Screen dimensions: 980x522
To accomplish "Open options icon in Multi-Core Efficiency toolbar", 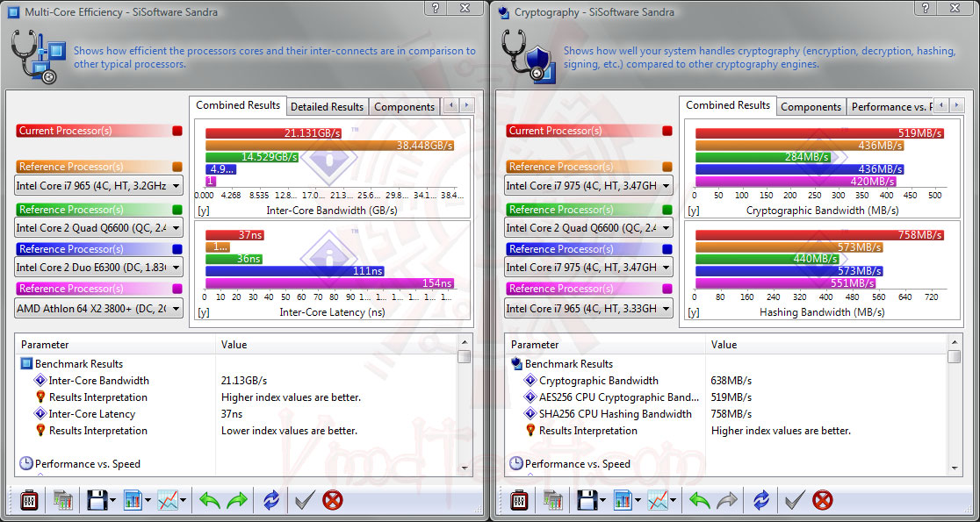I will (29, 500).
